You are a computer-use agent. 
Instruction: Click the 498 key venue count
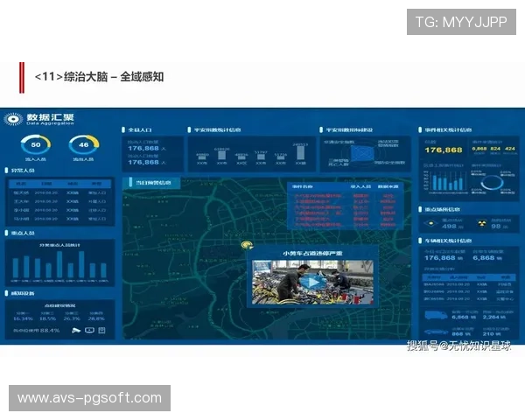tap(449, 226)
